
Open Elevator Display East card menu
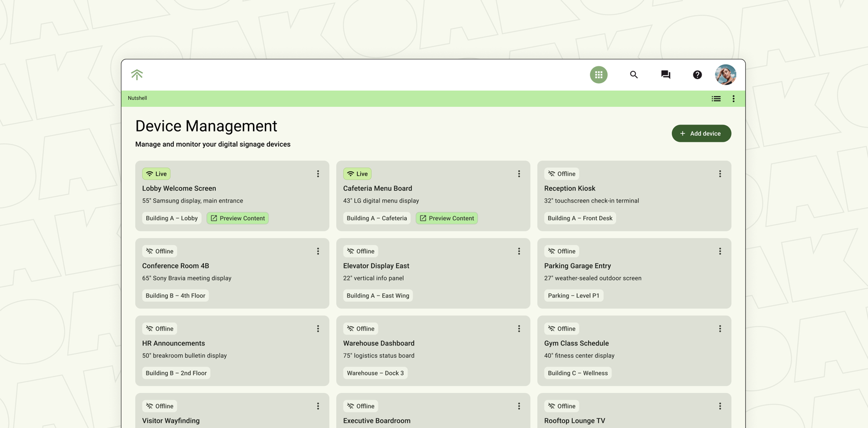519,252
